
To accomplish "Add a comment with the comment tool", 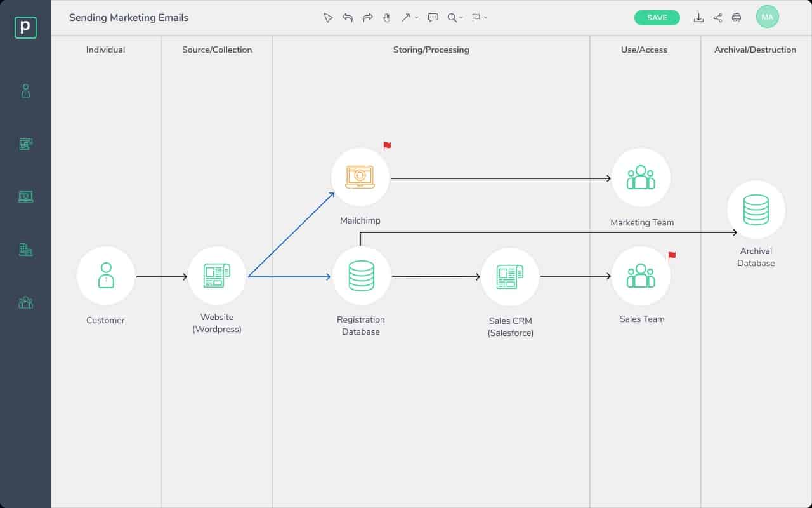I will 433,18.
